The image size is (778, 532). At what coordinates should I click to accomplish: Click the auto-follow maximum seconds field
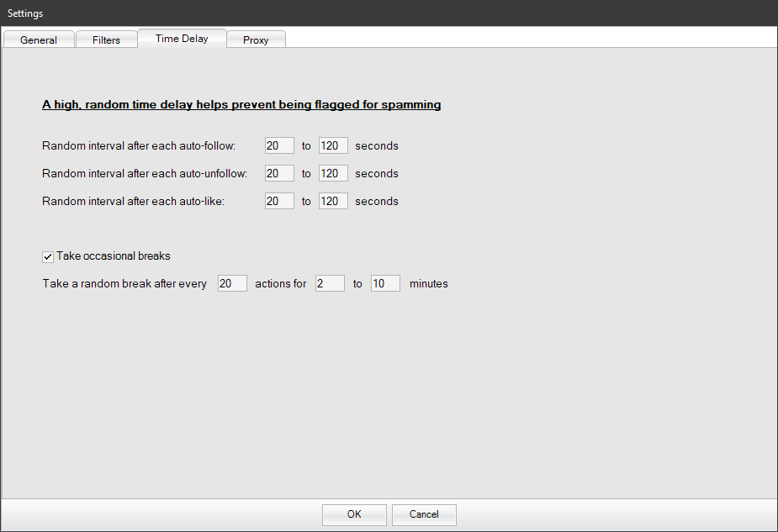[333, 145]
